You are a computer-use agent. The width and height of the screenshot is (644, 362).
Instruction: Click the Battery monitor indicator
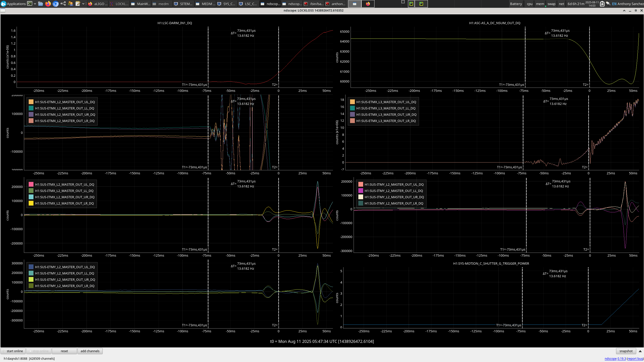[516, 4]
